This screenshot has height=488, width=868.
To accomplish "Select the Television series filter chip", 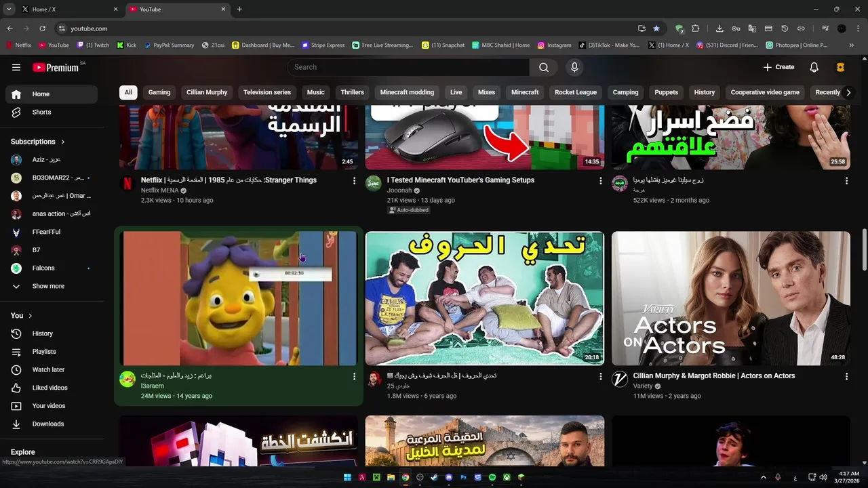I will pos(267,92).
